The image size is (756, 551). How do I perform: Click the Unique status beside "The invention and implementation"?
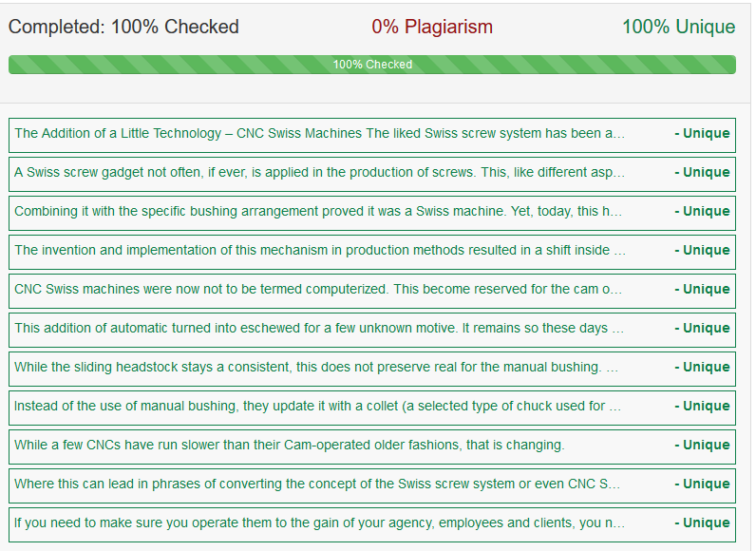coord(702,251)
